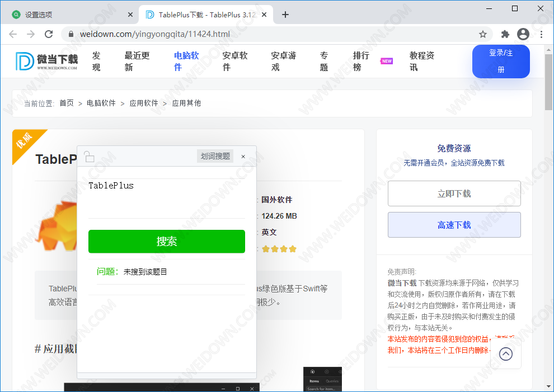Close the 设置选项 tab

130,15
